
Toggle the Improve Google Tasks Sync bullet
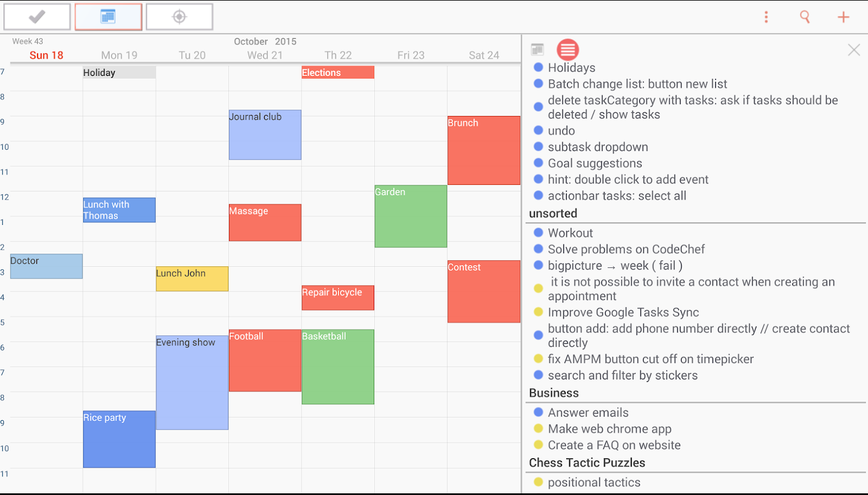538,312
